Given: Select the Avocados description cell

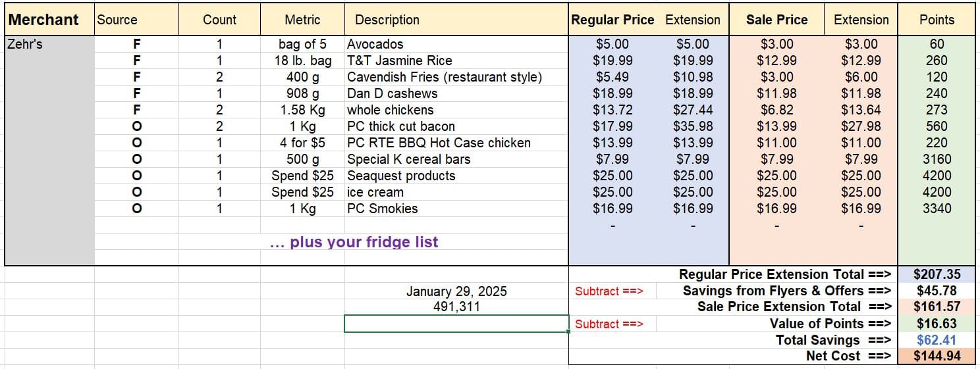Looking at the screenshot, I should click(x=456, y=45).
